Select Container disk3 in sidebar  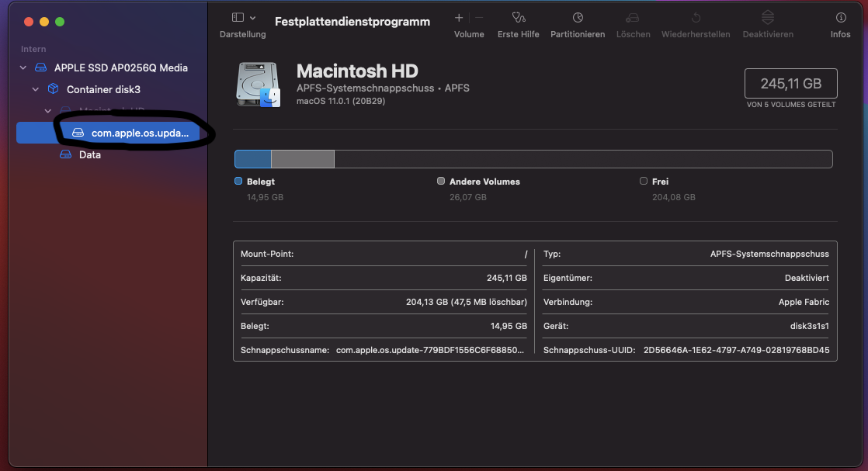tap(103, 89)
